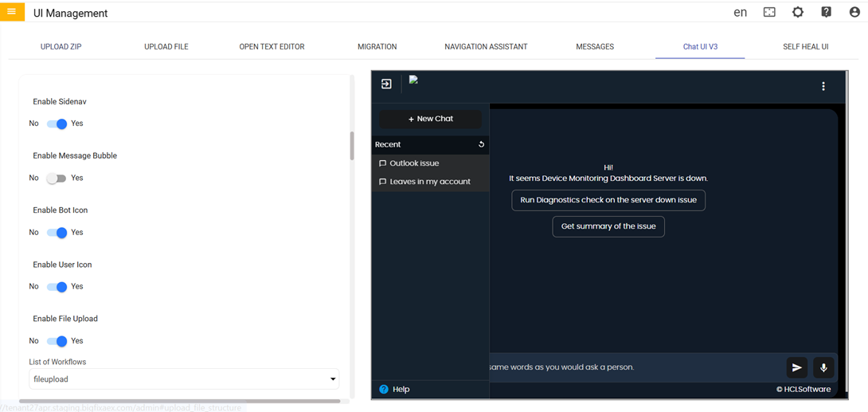Switch off Enable File Upload toggle
Screen dimensions: 868x412
tap(57, 341)
